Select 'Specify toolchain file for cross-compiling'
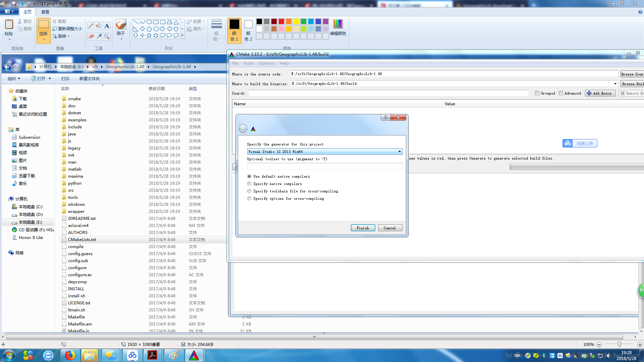This screenshot has width=644, height=362. [249, 191]
